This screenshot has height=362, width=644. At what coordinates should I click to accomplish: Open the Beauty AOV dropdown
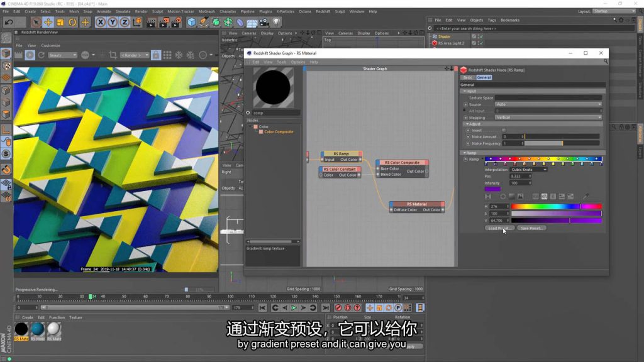point(62,55)
